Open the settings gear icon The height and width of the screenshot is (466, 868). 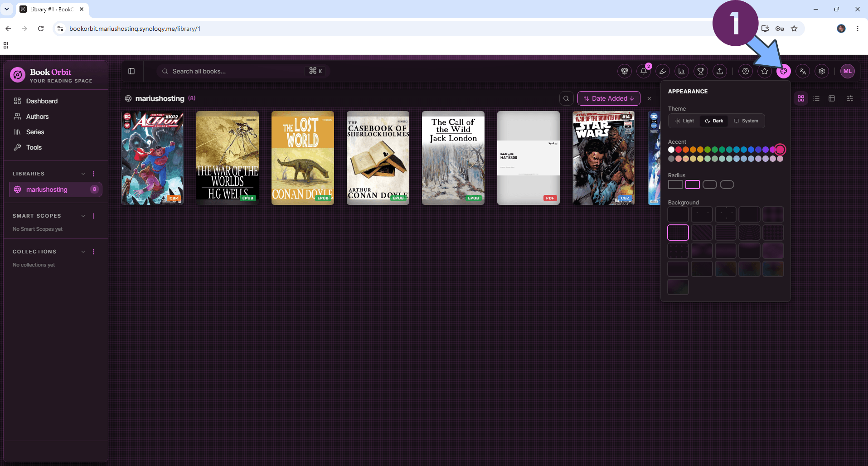click(x=822, y=71)
